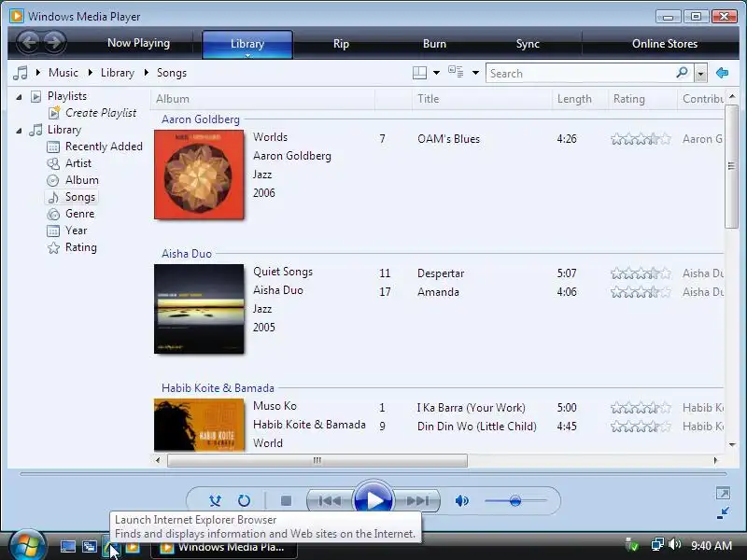Sort by the Title column header
Screen dimensions: 747x560
482,99
